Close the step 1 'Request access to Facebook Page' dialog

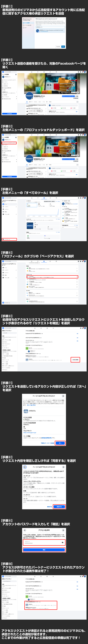(x=64, y=19)
